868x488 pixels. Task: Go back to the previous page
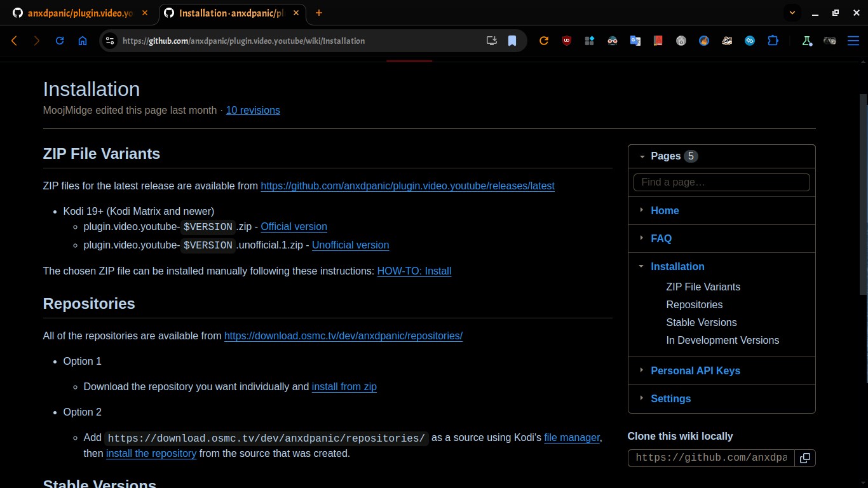pos(15,41)
